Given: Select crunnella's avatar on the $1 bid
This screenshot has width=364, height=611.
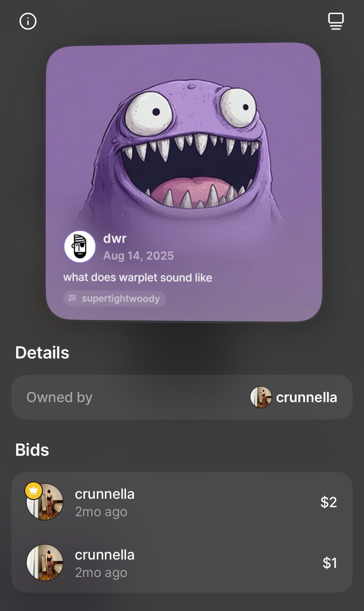Looking at the screenshot, I should (45, 562).
